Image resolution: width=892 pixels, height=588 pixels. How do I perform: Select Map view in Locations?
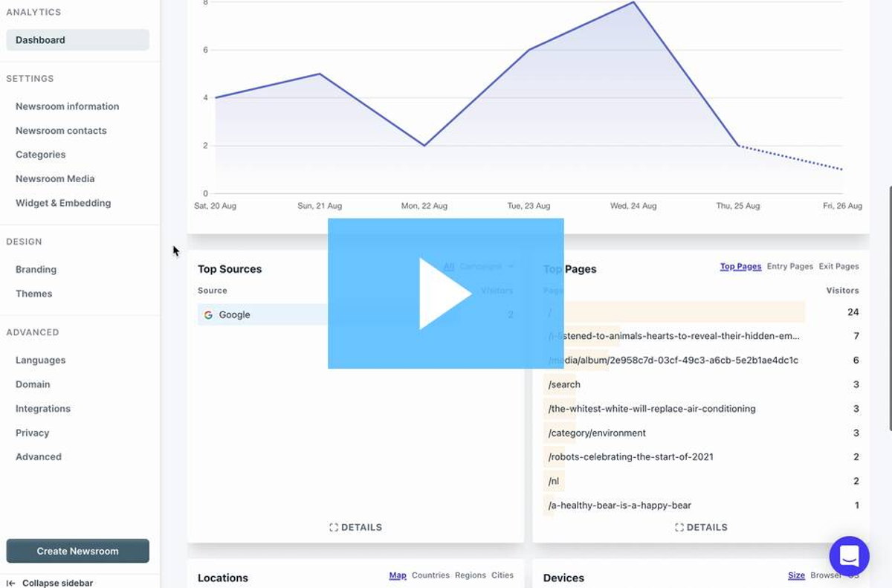point(398,575)
